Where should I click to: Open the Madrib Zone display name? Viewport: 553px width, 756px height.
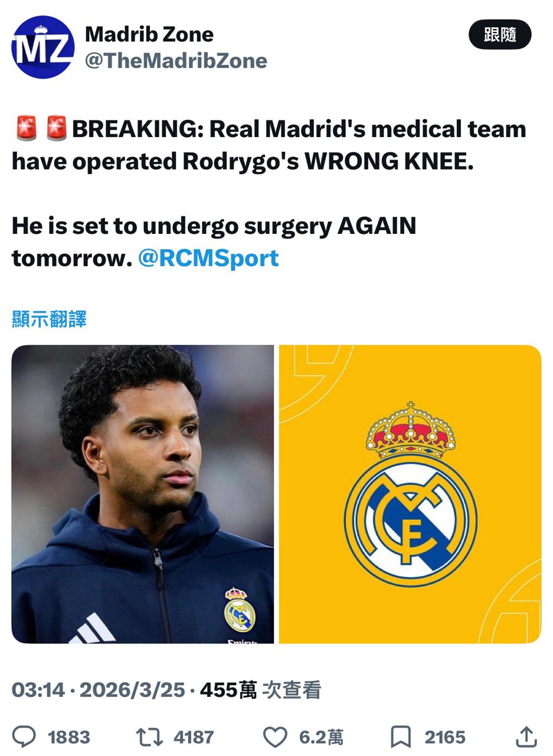tap(149, 34)
